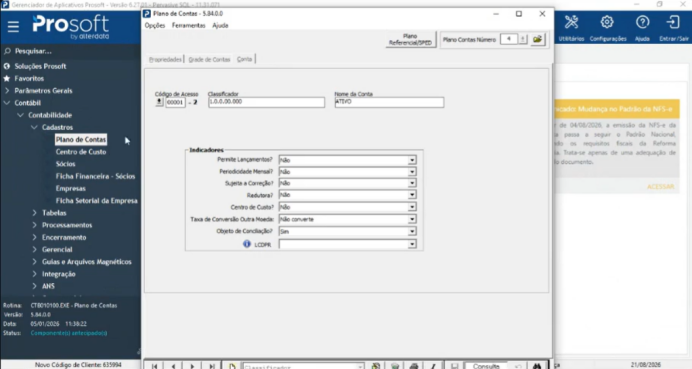Open Ficha Financeira - Sócios
The width and height of the screenshot is (692, 369).
pyautogui.click(x=95, y=176)
